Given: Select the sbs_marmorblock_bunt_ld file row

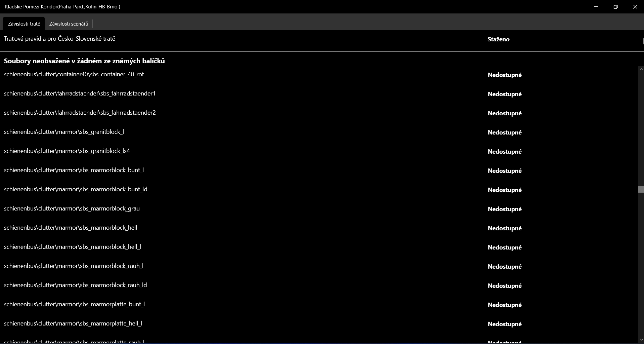Looking at the screenshot, I should pos(318,190).
